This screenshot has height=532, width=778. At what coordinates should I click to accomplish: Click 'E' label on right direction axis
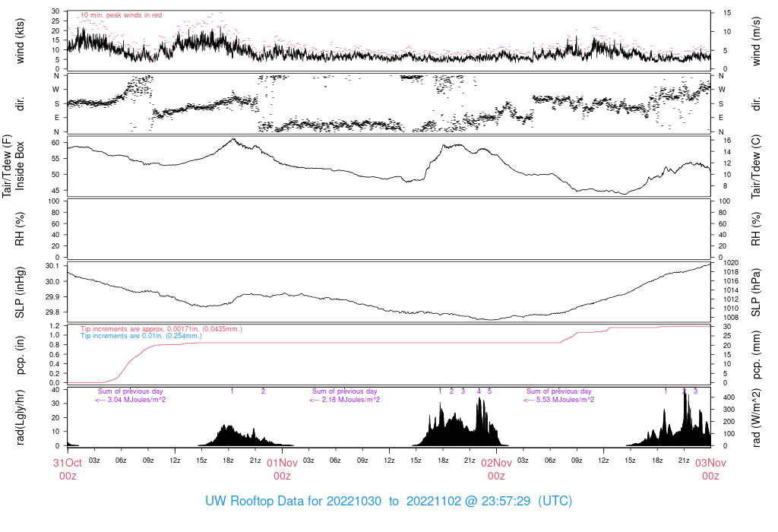(x=721, y=118)
